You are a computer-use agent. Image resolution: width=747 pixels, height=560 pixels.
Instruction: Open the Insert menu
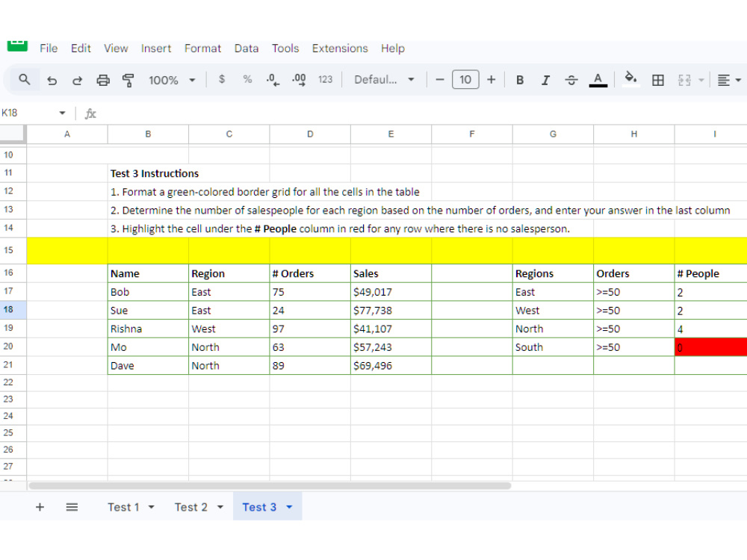click(x=156, y=48)
